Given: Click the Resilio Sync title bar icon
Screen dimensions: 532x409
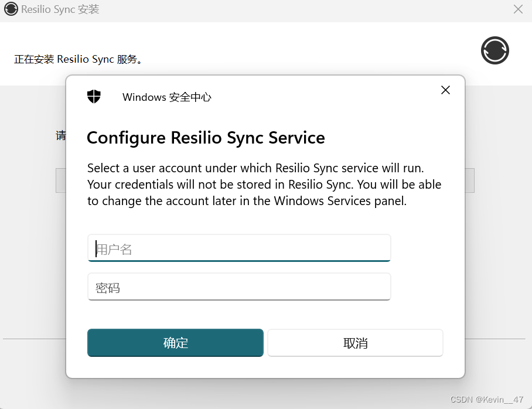Looking at the screenshot, I should pos(11,9).
